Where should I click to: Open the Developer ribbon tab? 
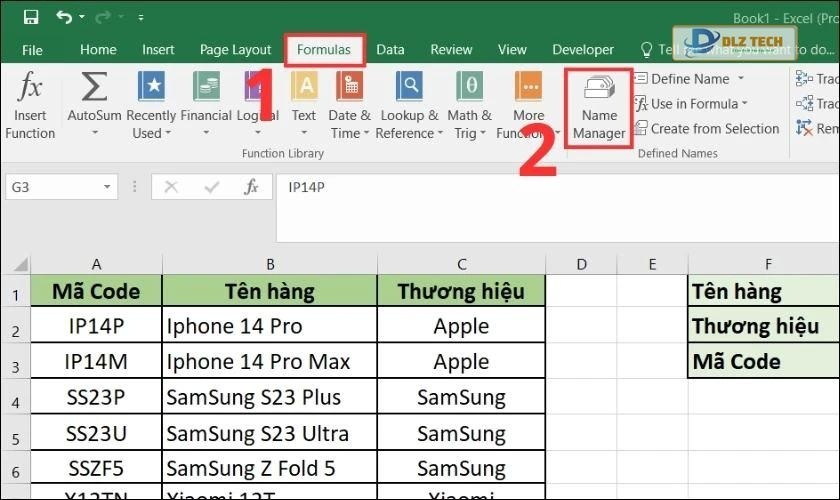tap(583, 50)
